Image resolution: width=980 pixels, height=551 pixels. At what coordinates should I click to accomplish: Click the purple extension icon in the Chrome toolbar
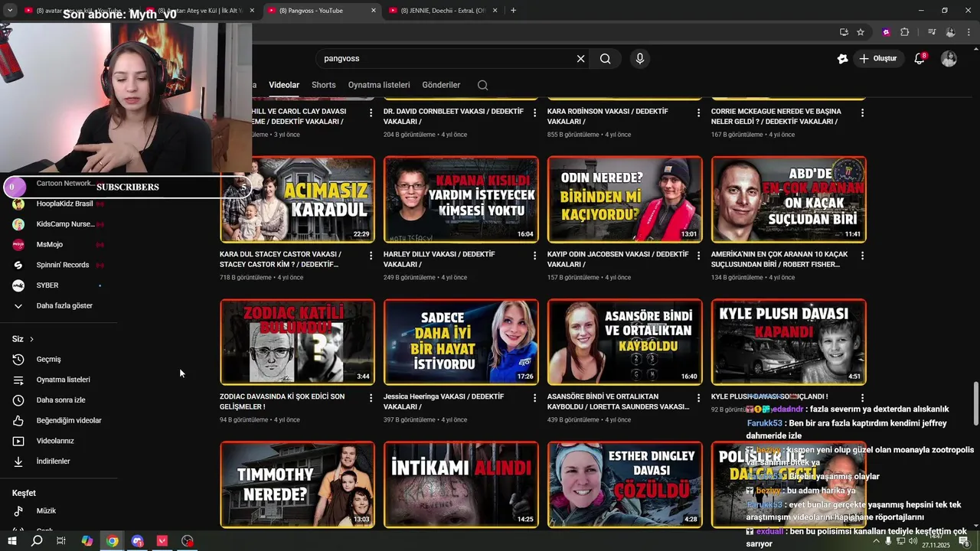pyautogui.click(x=886, y=32)
